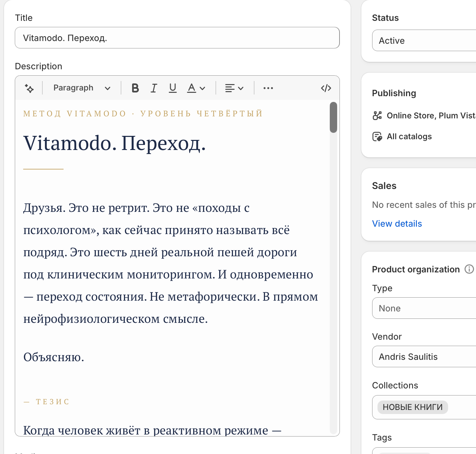Open more formatting options (three dots)
Viewport: 476px width, 454px height.
(268, 88)
